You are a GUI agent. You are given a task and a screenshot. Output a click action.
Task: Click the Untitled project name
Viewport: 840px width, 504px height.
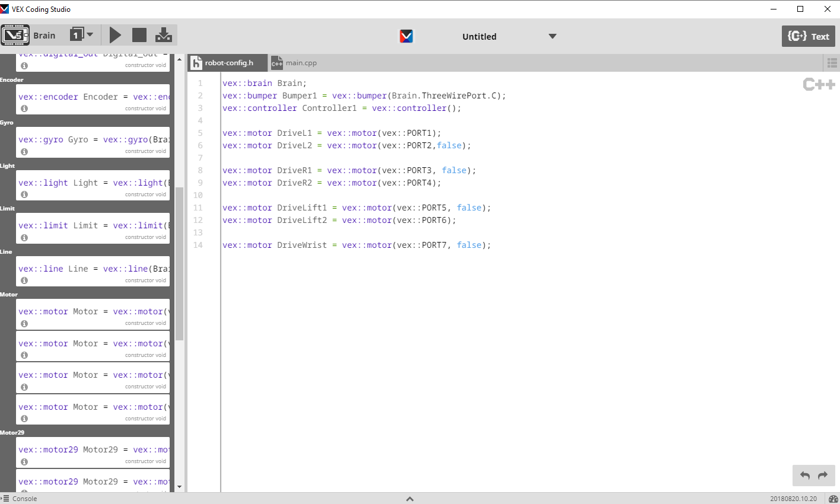click(x=479, y=37)
